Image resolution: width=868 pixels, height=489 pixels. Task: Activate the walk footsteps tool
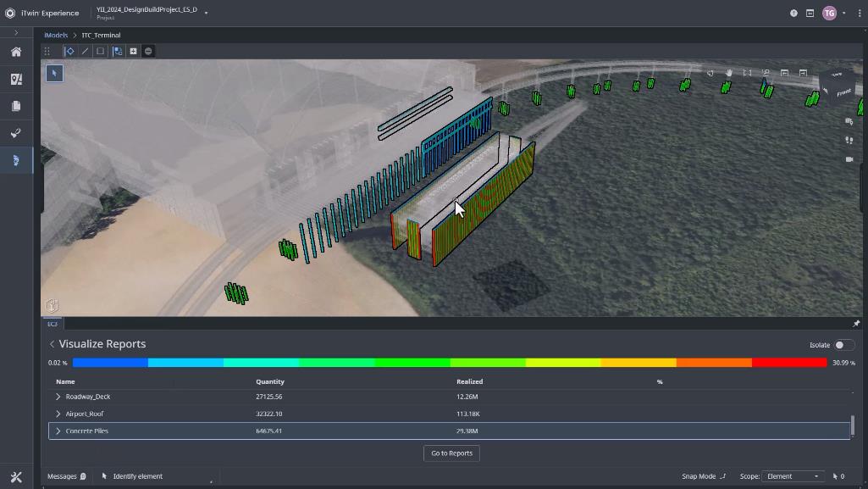point(849,140)
